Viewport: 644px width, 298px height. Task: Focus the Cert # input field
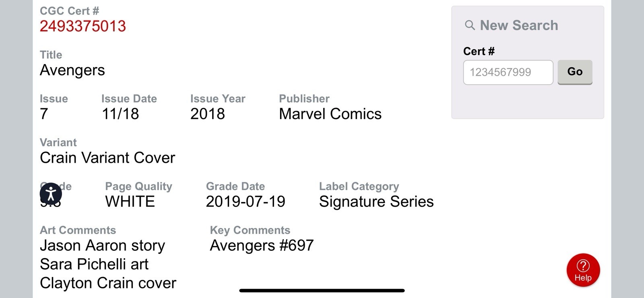click(508, 72)
